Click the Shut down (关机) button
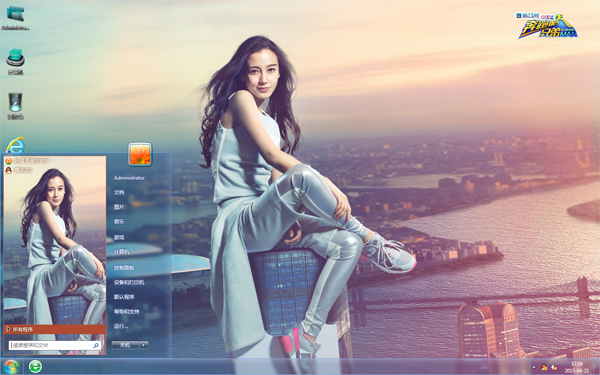600x375 pixels. (x=125, y=345)
